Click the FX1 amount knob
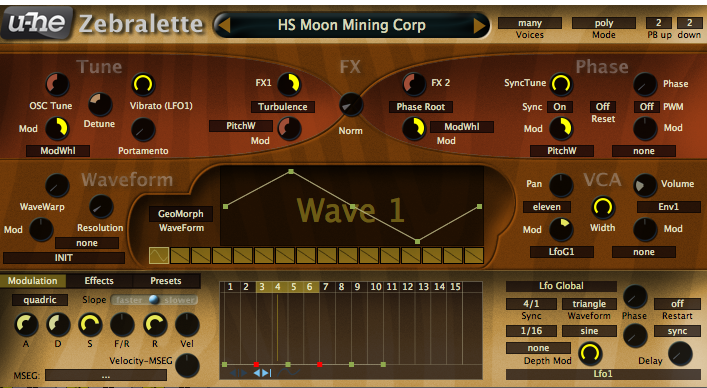This screenshot has width=707, height=388. [x=289, y=84]
